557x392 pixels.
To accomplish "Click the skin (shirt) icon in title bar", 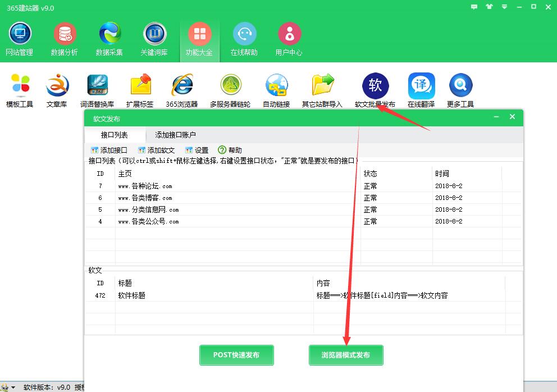I will click(x=490, y=7).
